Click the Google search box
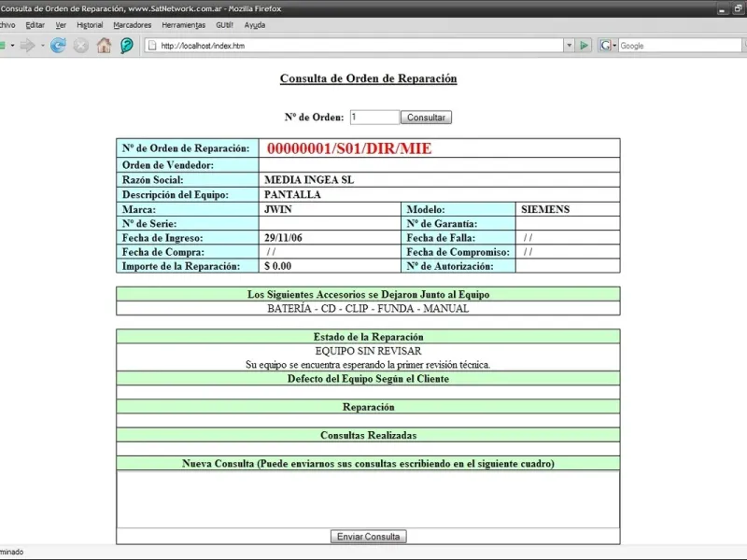The height and width of the screenshot is (560, 747). (681, 46)
